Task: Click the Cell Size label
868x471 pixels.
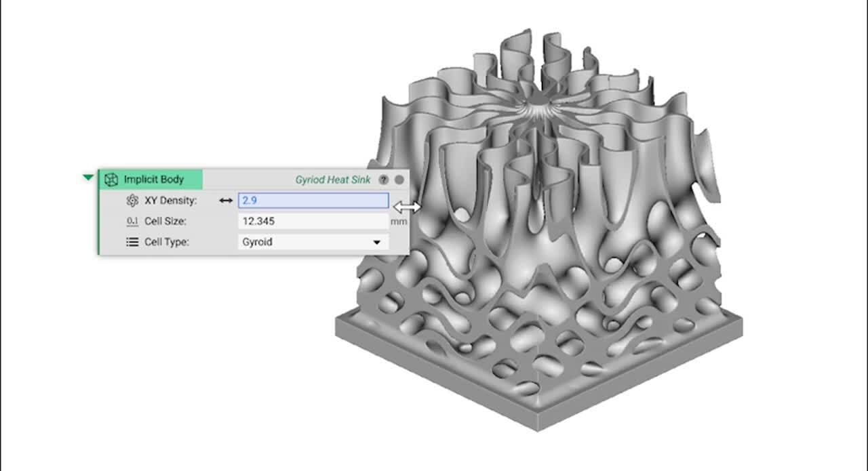Action: [x=167, y=220]
